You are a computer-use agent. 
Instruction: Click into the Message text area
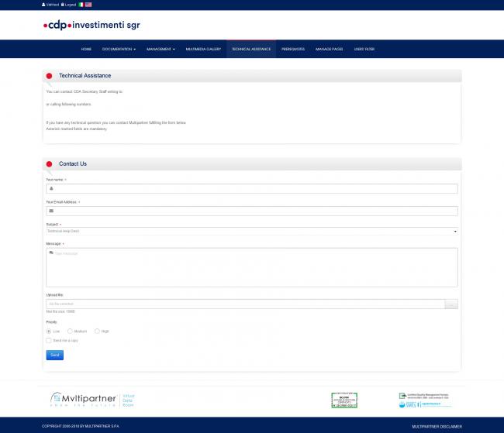click(251, 267)
